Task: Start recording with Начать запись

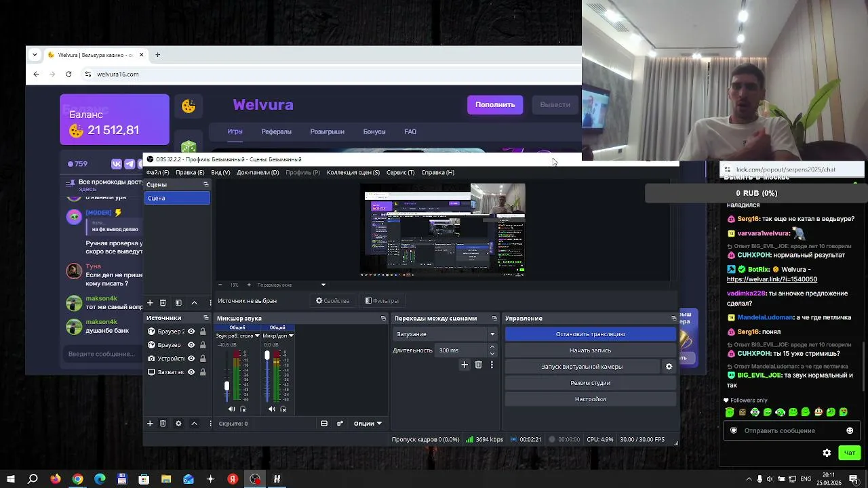Action: [591, 350]
